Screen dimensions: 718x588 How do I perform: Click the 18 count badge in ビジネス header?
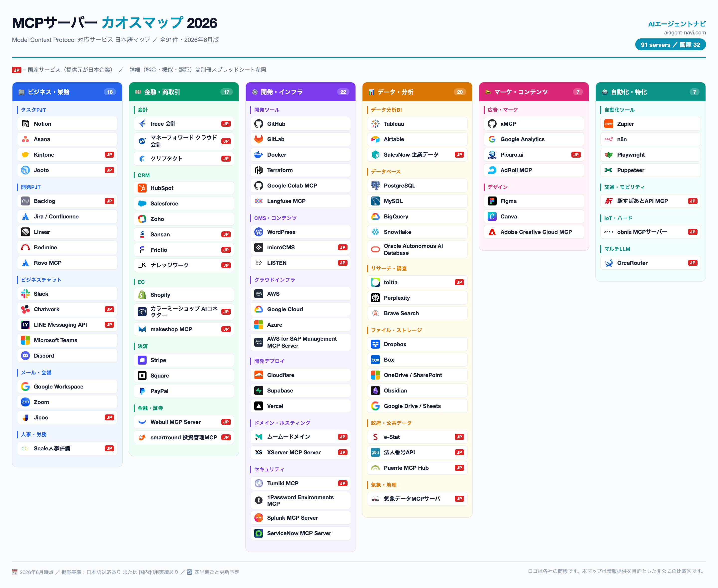(110, 92)
